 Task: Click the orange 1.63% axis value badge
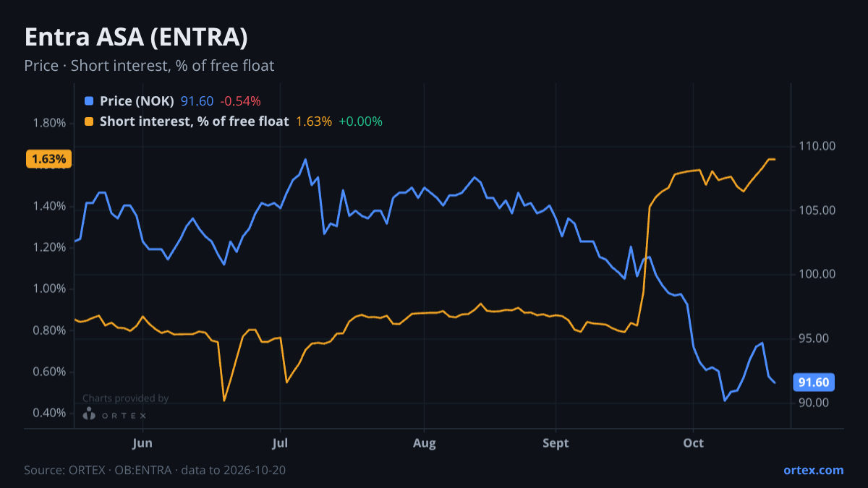(48, 159)
